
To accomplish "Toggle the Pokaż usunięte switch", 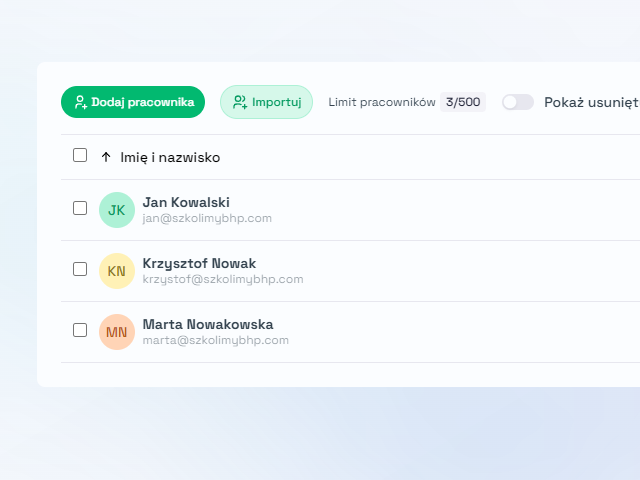I will point(518,102).
